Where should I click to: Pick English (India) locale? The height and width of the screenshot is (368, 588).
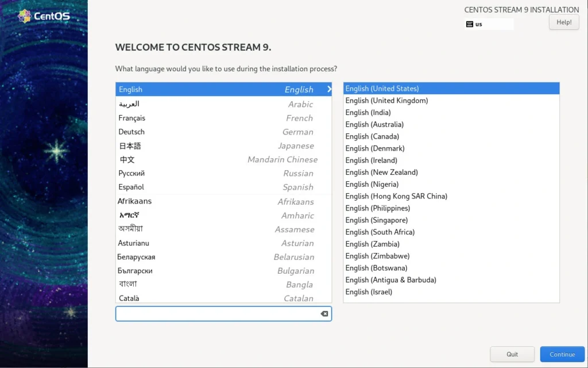coord(368,113)
